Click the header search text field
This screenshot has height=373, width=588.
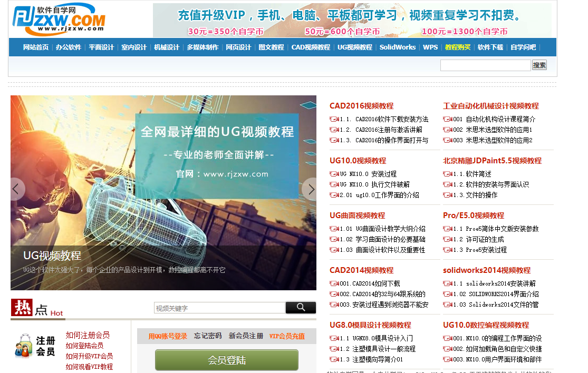pos(485,65)
